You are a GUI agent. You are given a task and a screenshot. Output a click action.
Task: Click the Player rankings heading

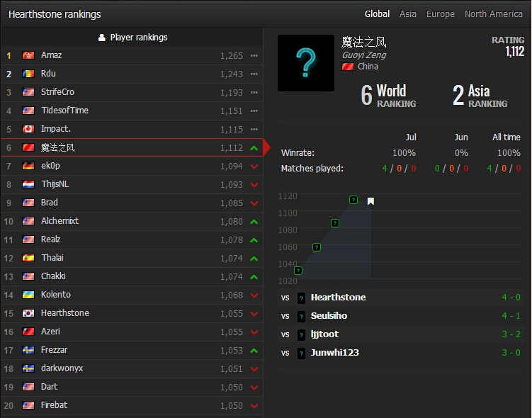(138, 38)
